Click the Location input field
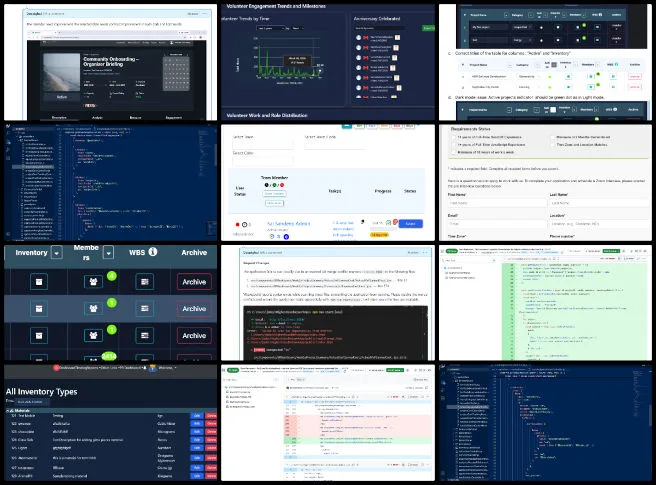Image resolution: width=656 pixels, height=485 pixels. (x=599, y=224)
